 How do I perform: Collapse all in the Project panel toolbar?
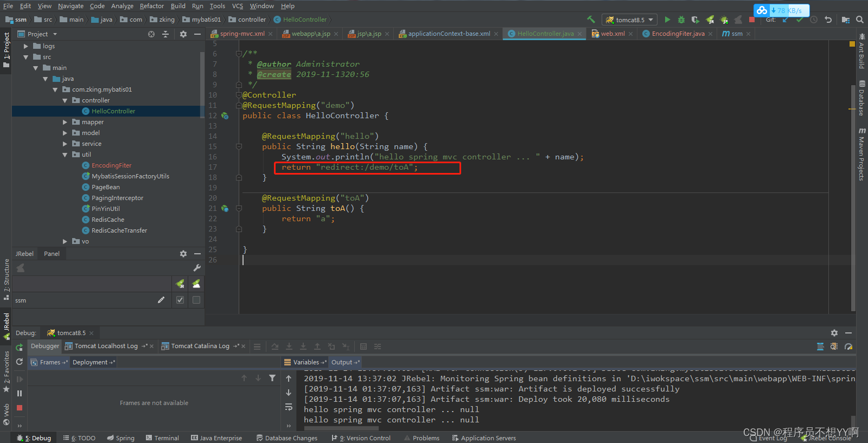point(165,34)
